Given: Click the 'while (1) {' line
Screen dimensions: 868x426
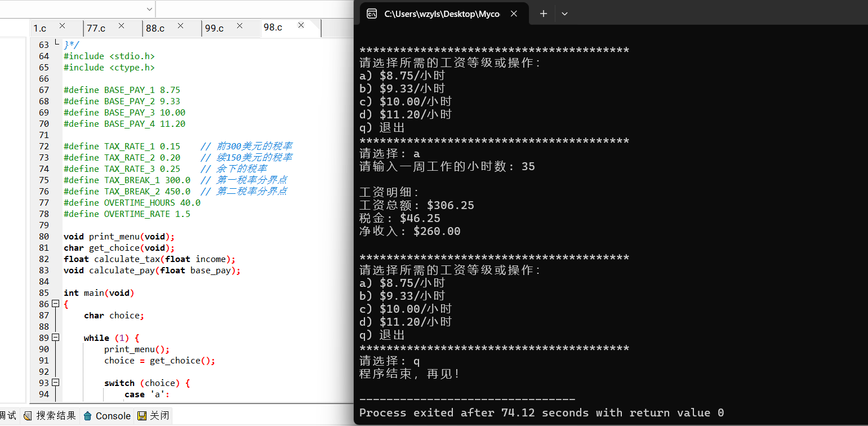Looking at the screenshot, I should pyautogui.click(x=112, y=338).
